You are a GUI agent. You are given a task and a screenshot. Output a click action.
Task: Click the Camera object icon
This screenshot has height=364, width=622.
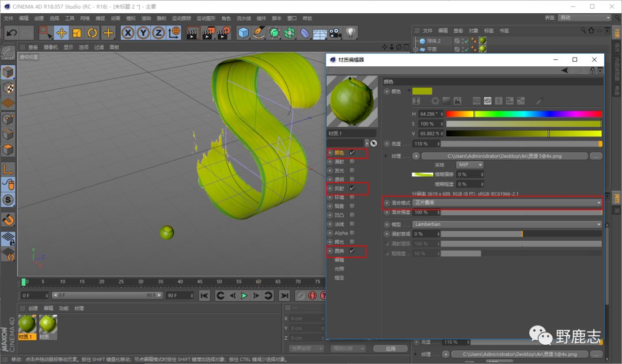pyautogui.click(x=335, y=33)
